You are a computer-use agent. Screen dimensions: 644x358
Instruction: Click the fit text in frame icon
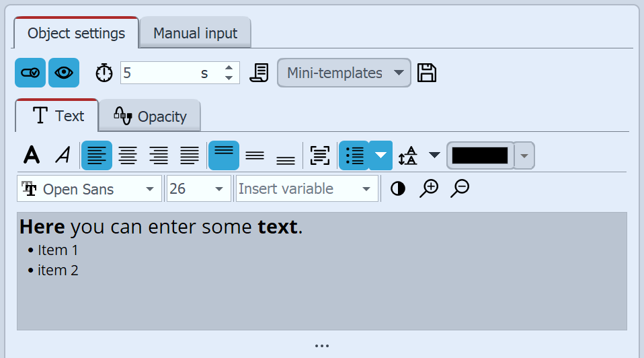(x=320, y=155)
